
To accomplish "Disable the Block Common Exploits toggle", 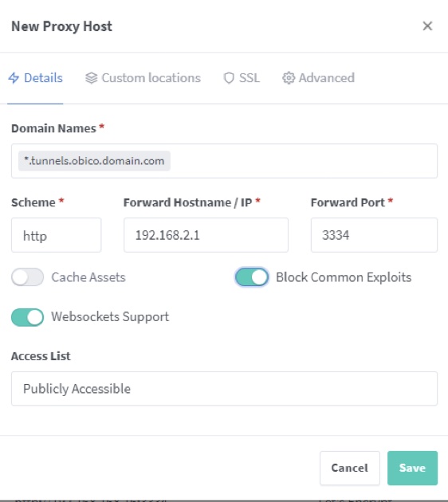I will point(252,277).
